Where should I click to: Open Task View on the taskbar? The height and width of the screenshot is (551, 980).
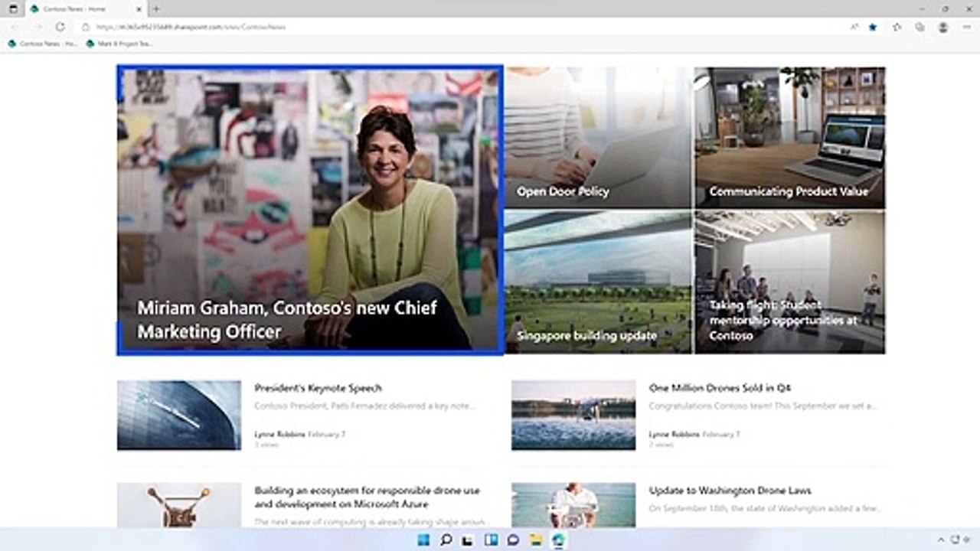coord(468,540)
